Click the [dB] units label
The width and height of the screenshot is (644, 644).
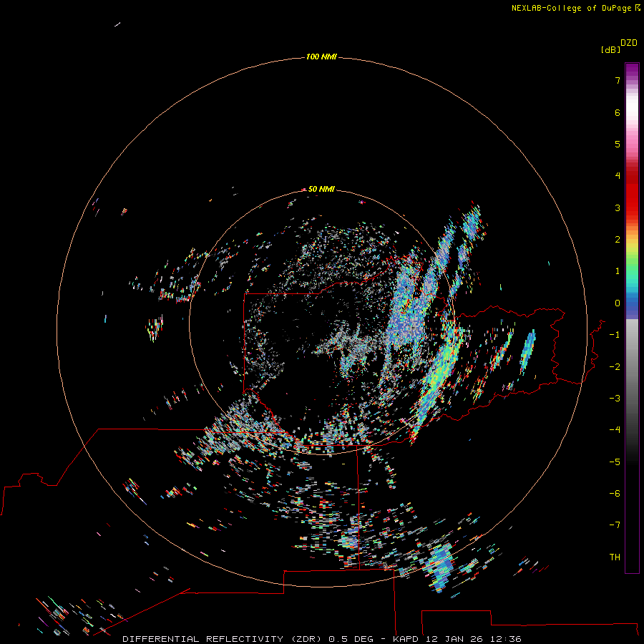pos(610,50)
